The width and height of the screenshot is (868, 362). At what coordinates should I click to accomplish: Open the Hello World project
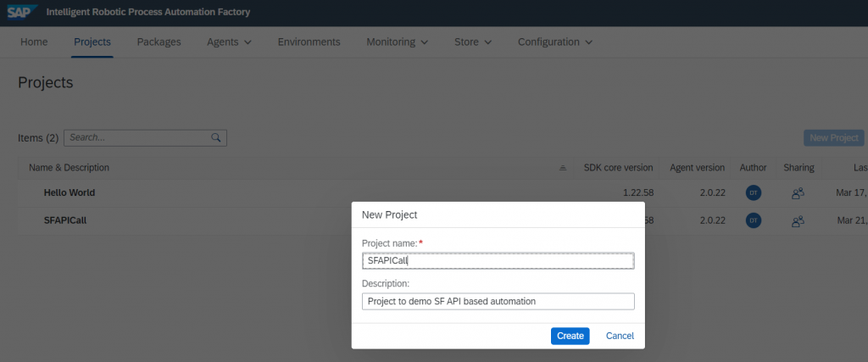pos(70,193)
